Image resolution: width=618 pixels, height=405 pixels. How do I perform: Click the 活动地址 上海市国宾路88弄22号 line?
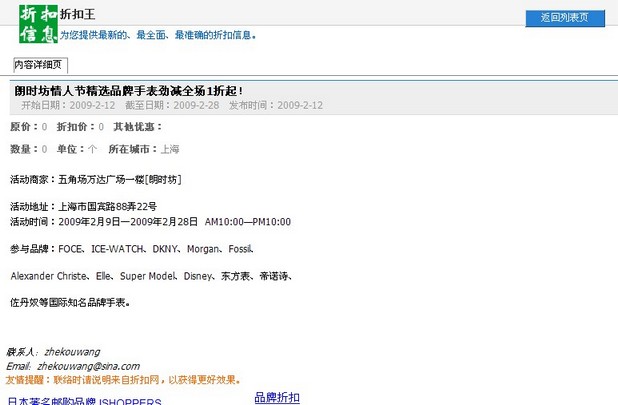[84, 206]
